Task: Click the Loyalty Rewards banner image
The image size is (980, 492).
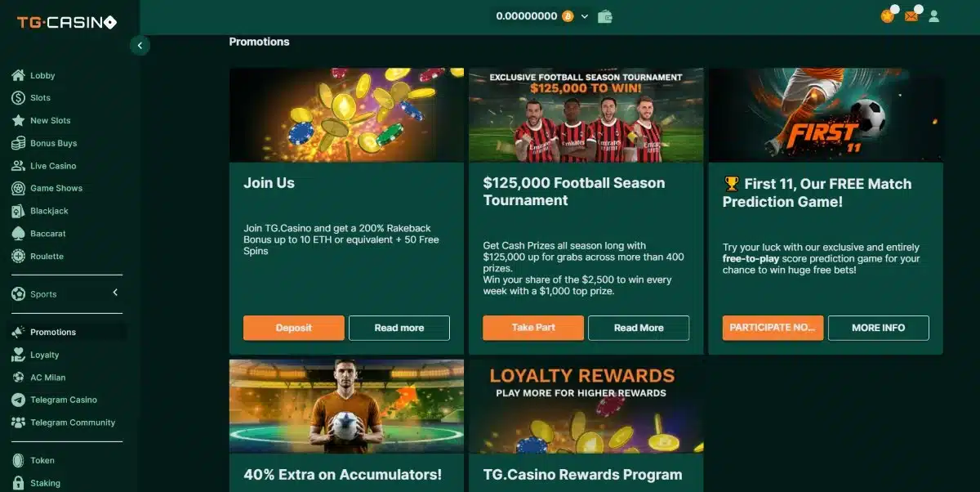Action: 586,406
